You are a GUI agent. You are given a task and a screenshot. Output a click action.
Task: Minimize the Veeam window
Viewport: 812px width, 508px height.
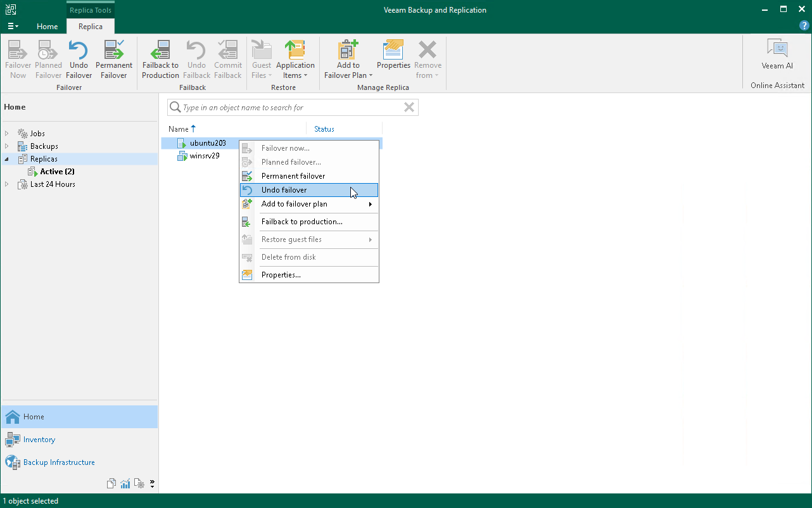[764, 10]
